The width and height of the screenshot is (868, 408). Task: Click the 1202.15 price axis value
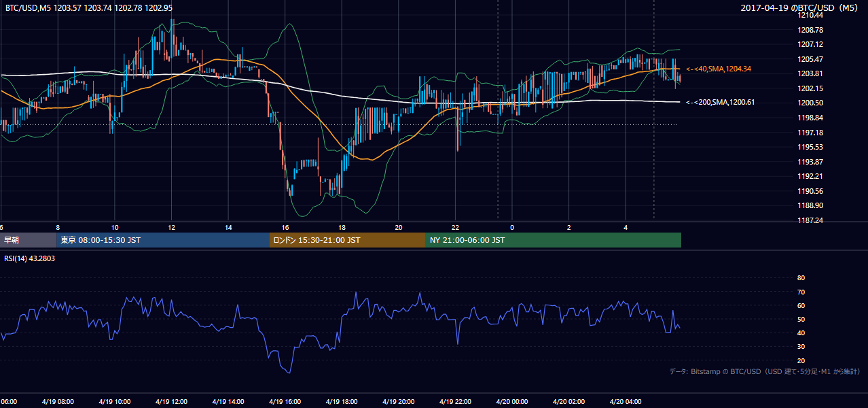[x=811, y=88]
